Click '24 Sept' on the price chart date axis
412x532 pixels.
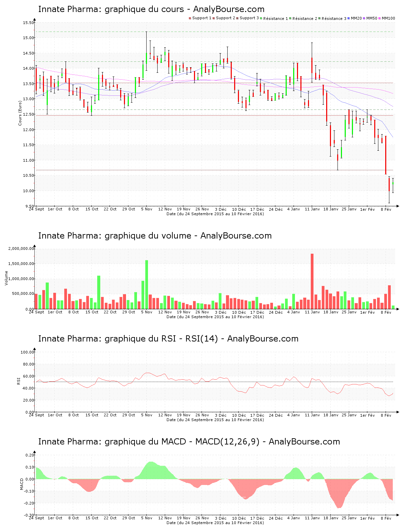pyautogui.click(x=36, y=209)
